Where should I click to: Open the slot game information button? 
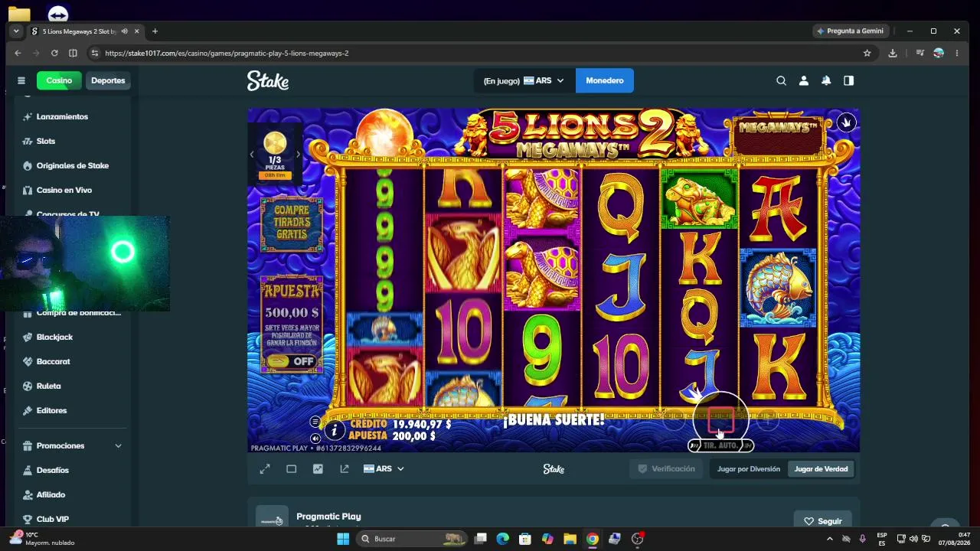click(x=334, y=430)
